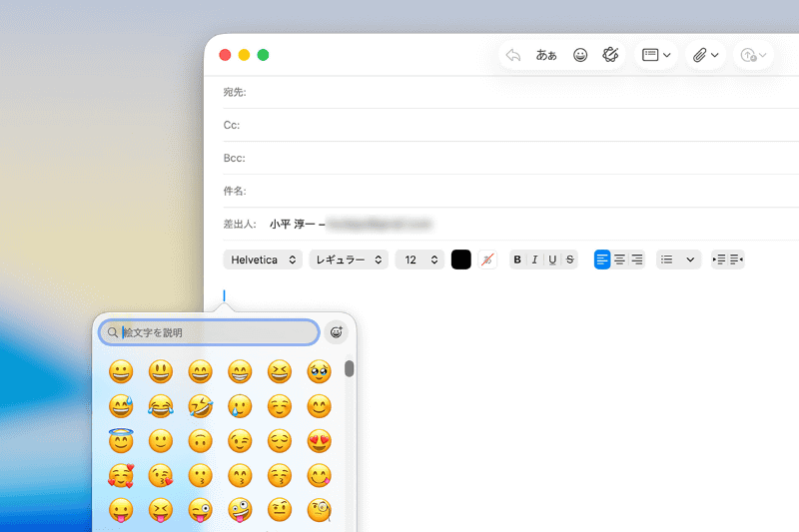Insert the teary pleading eyes emoji

click(319, 372)
